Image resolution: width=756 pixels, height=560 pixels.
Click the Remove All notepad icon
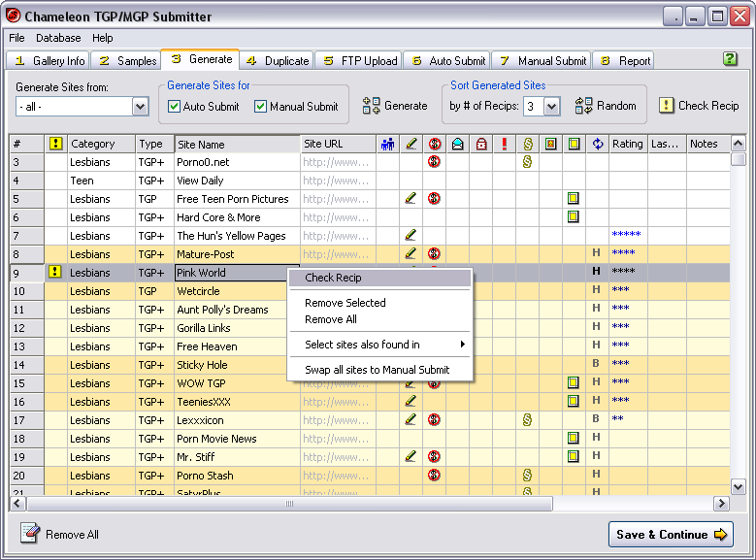[x=30, y=533]
